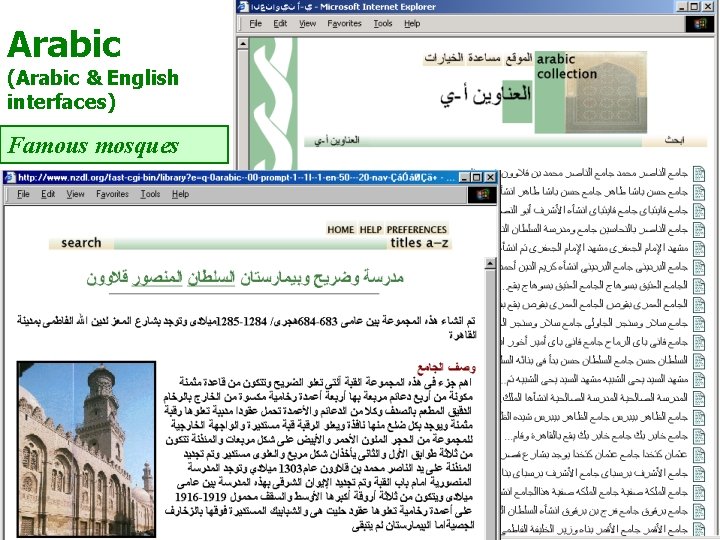Go to HOME in the English interface
Viewport: 720px width, 540px height.
point(341,229)
